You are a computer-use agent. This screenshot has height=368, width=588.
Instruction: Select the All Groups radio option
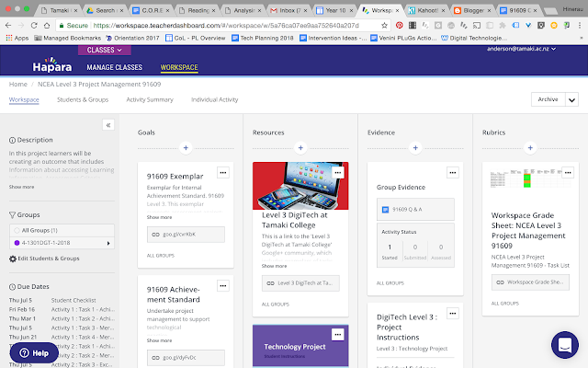coord(17,230)
